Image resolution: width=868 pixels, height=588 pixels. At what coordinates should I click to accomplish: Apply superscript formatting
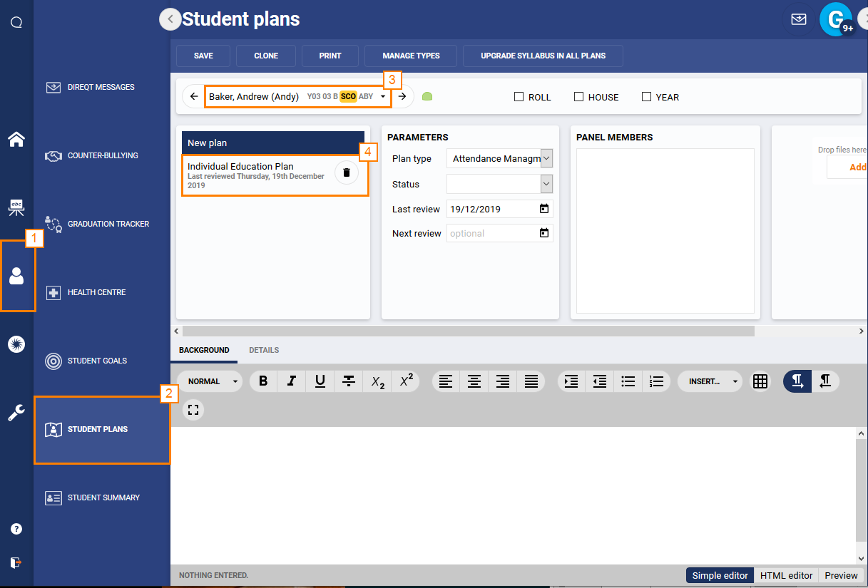405,381
